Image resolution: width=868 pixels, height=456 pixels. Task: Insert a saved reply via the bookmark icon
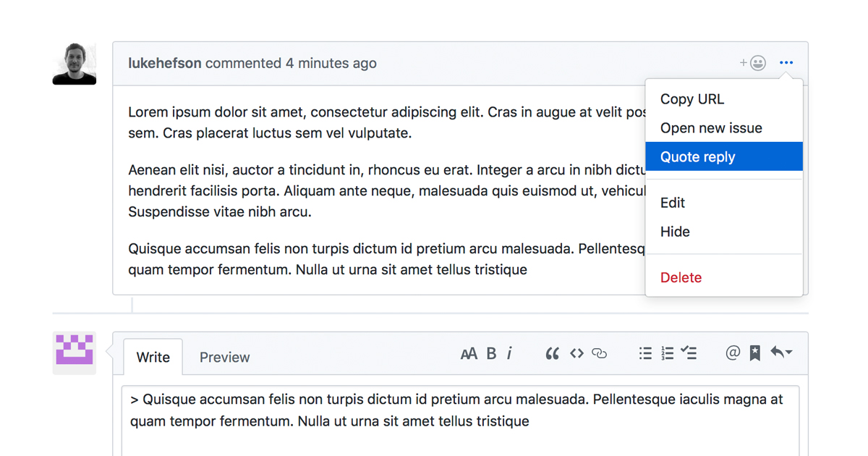coord(754,353)
